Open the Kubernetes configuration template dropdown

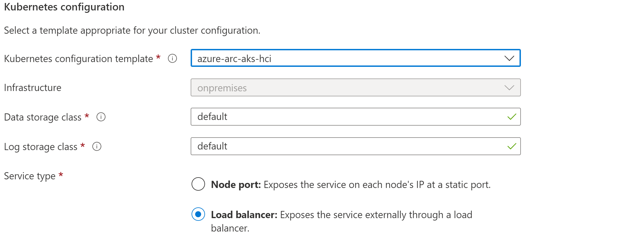(x=356, y=58)
